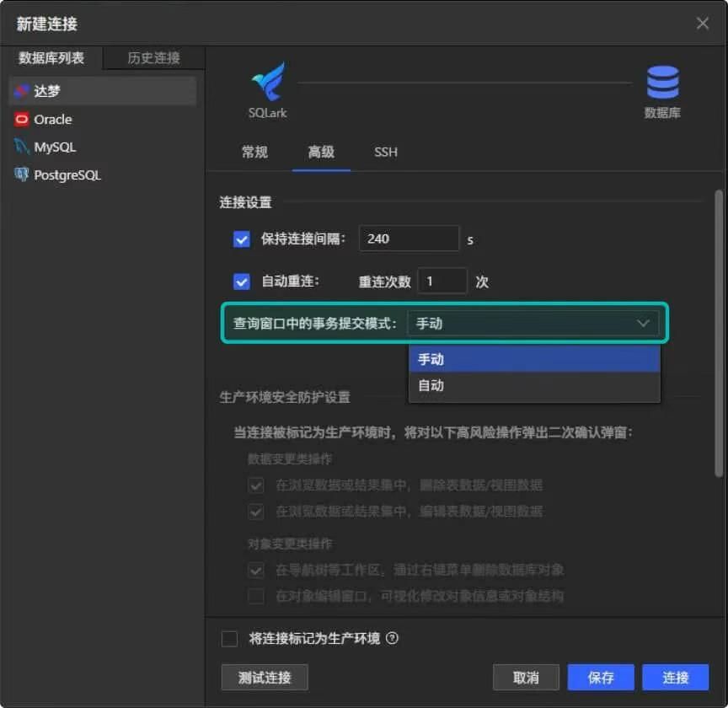Screen dimensions: 728x708
Task: Select 手动 in the dropdown list
Action: 534,359
